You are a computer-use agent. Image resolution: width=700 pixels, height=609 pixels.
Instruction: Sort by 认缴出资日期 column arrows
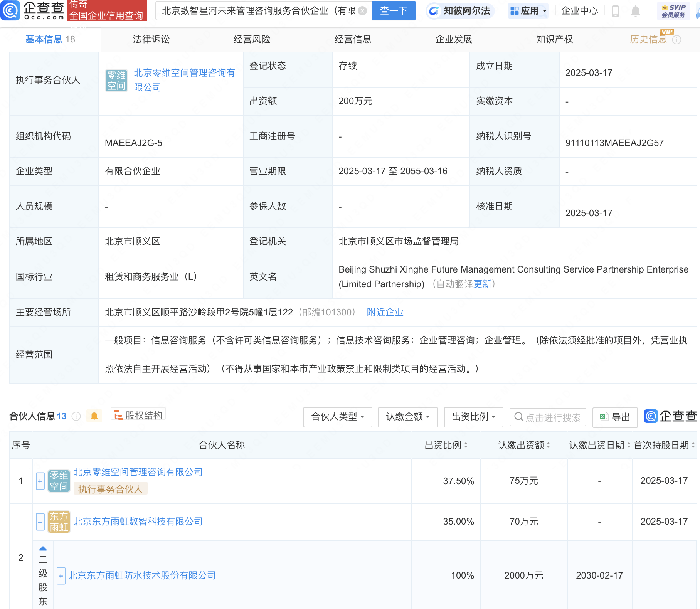[629, 446]
